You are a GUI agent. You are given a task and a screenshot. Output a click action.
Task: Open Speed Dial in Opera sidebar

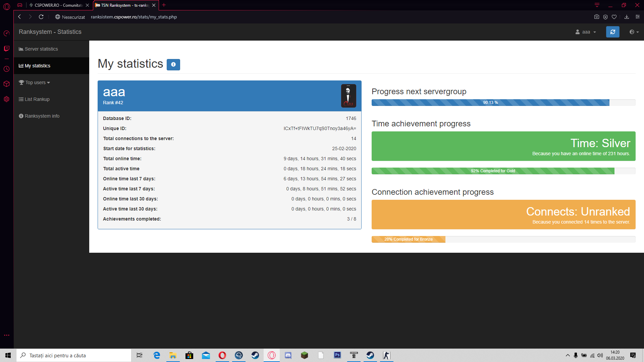[x=6, y=33]
